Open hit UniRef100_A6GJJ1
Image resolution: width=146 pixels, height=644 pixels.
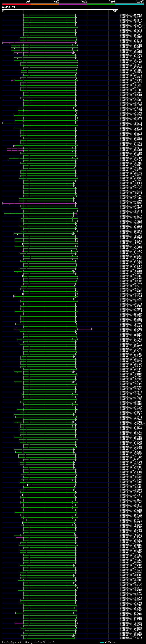tap(131, 289)
